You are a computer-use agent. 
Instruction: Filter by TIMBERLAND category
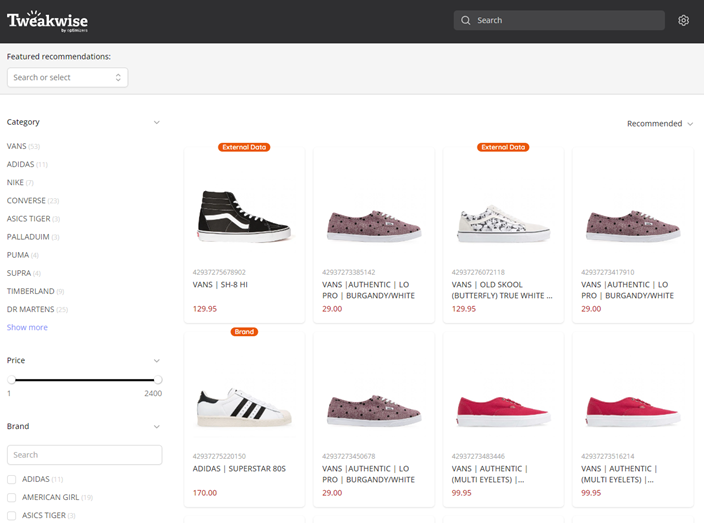point(35,291)
